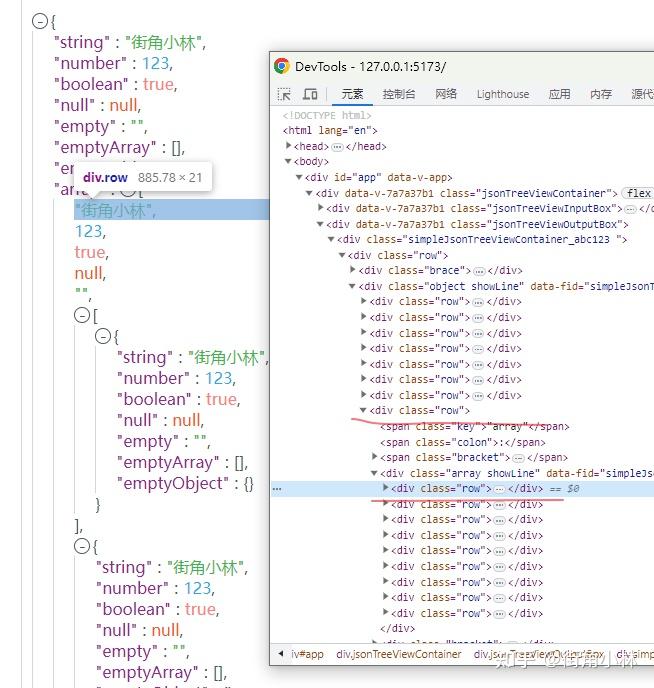
Task: Switch to the 内存 tab
Action: click(x=600, y=94)
